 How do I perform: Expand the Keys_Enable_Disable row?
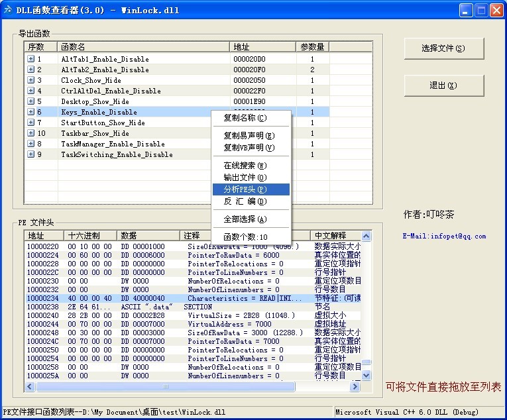pos(30,112)
